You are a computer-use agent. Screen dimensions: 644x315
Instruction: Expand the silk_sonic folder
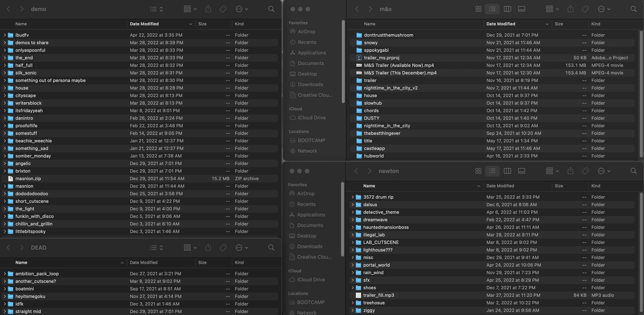click(5, 73)
